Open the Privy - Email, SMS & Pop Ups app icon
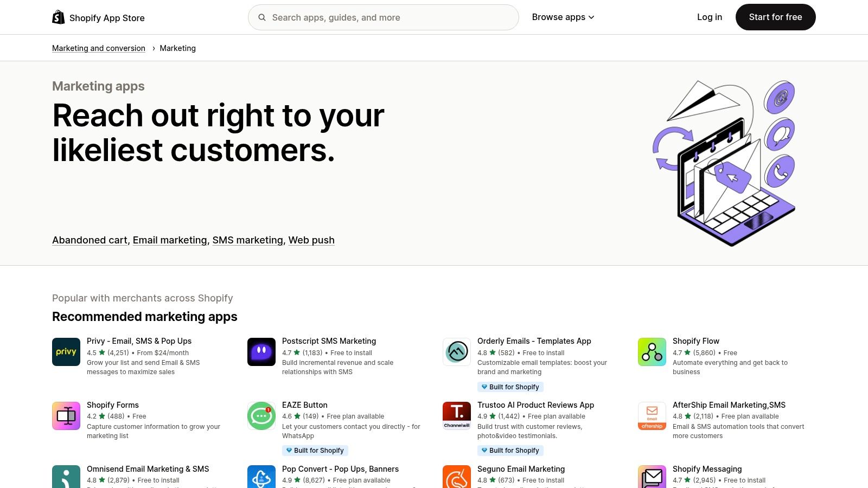The image size is (868, 488). pos(66,351)
